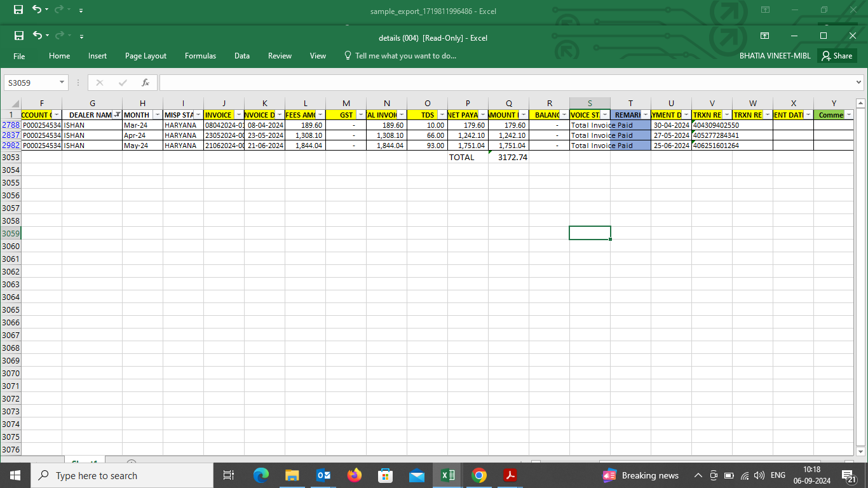Expand the Name Box dropdown arrow
This screenshot has width=868, height=488.
click(x=62, y=83)
